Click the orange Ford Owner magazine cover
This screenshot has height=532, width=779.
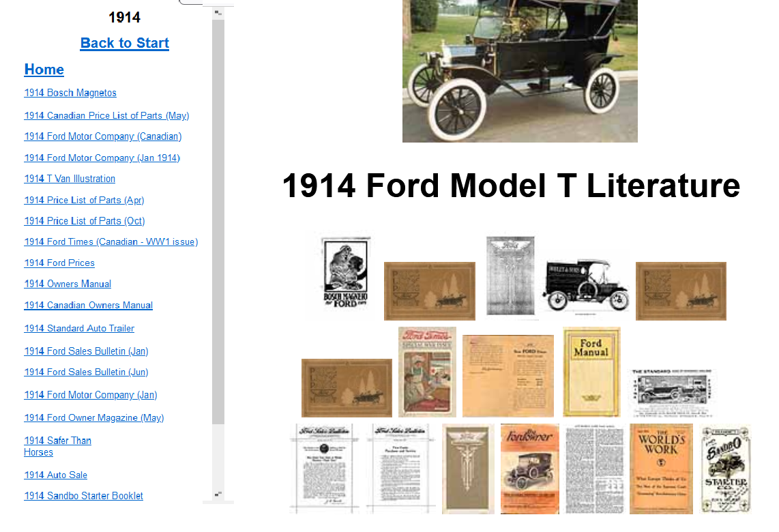click(529, 469)
